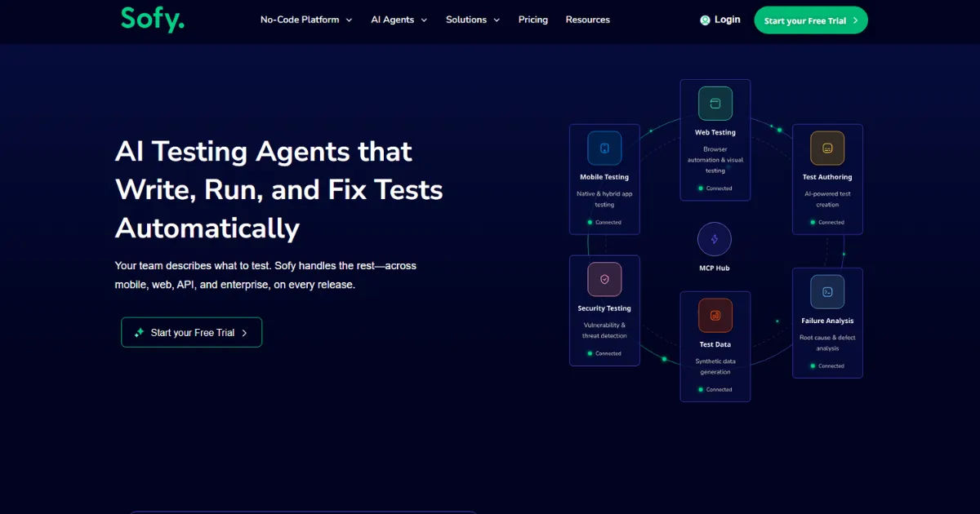Click the Web Testing browser icon
The image size is (980, 514).
click(715, 104)
